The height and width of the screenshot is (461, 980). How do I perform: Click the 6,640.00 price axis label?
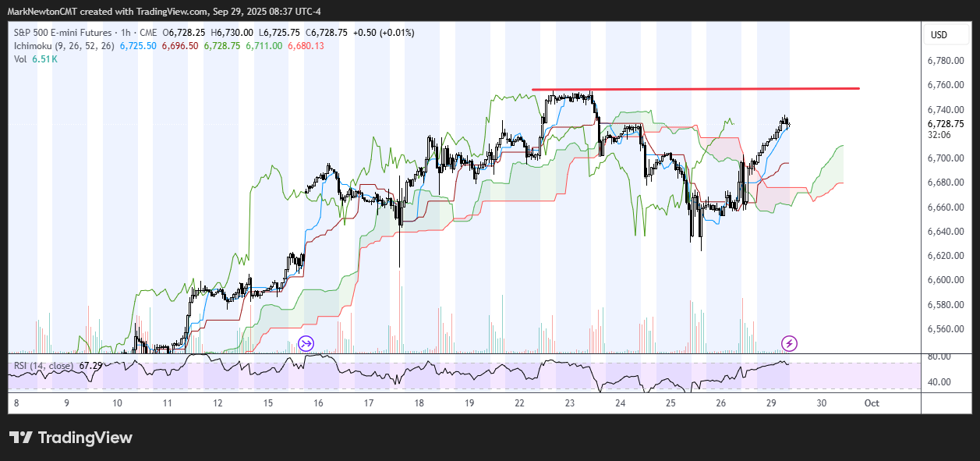click(x=946, y=232)
